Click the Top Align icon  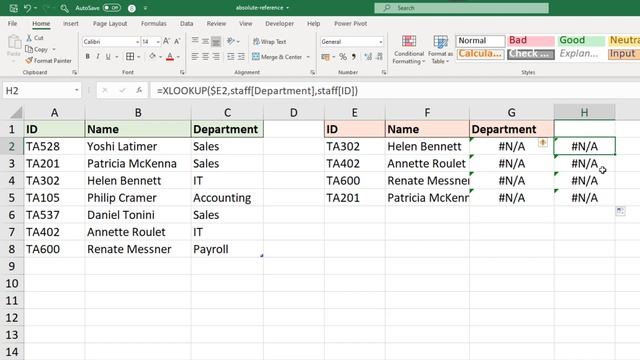[x=195, y=41]
